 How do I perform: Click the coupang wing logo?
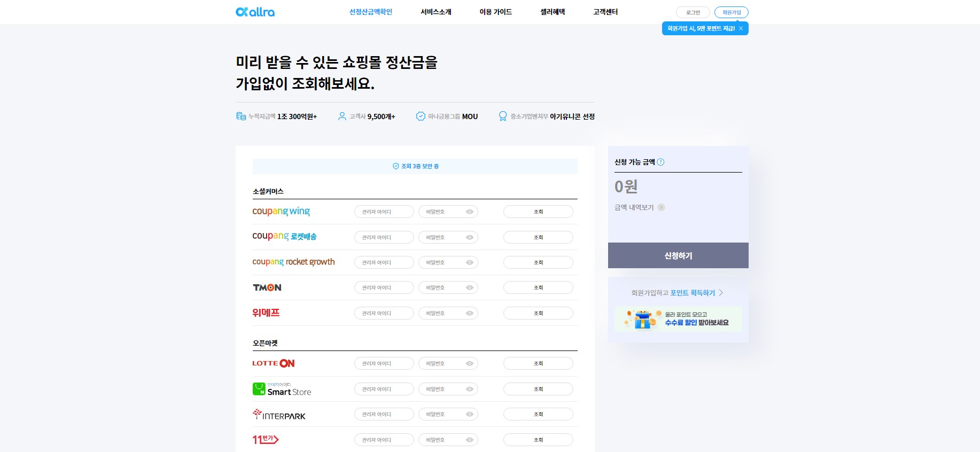click(x=281, y=212)
